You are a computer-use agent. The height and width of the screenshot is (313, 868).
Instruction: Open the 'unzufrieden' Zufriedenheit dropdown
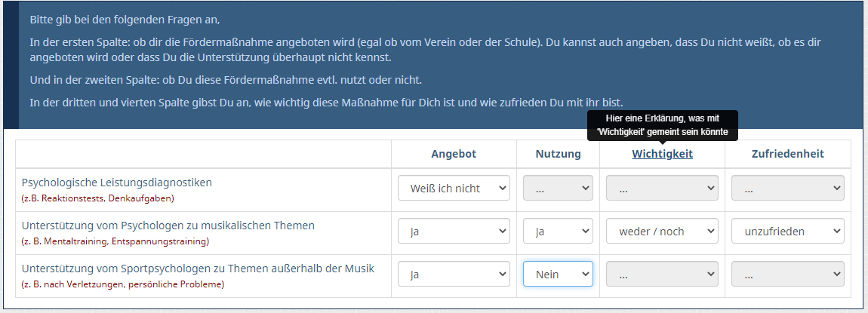pos(787,232)
